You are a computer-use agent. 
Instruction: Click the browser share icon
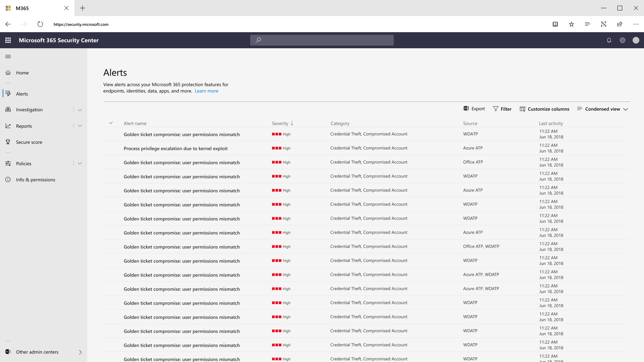tap(620, 24)
